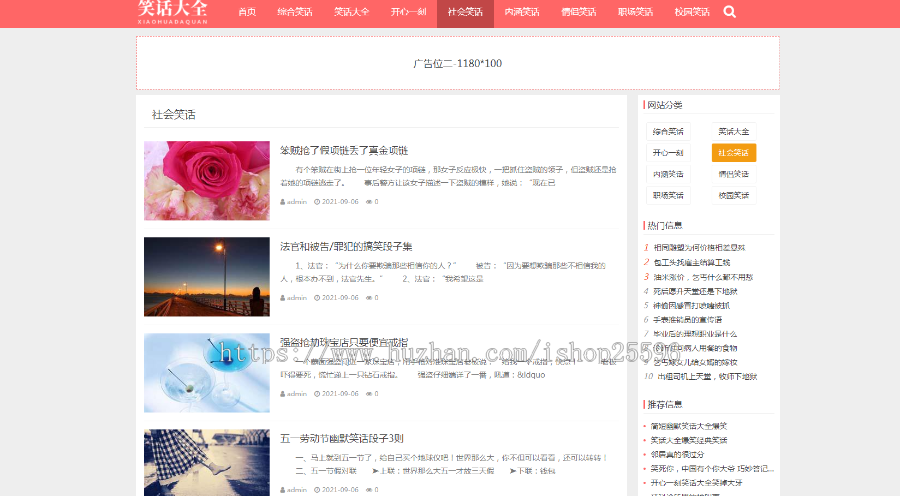Image resolution: width=900 pixels, height=496 pixels.
Task: Click 社会笑话 section heading text
Action: 173,115
